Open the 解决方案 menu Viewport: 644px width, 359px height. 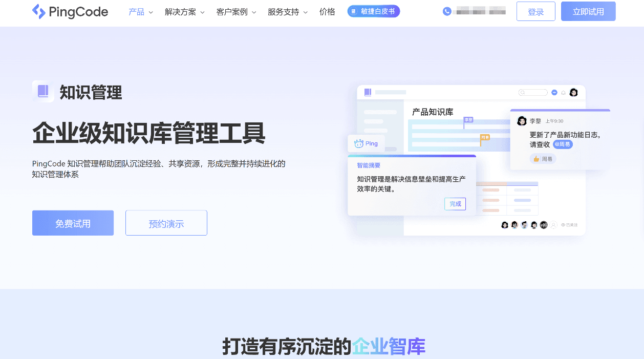pos(180,12)
